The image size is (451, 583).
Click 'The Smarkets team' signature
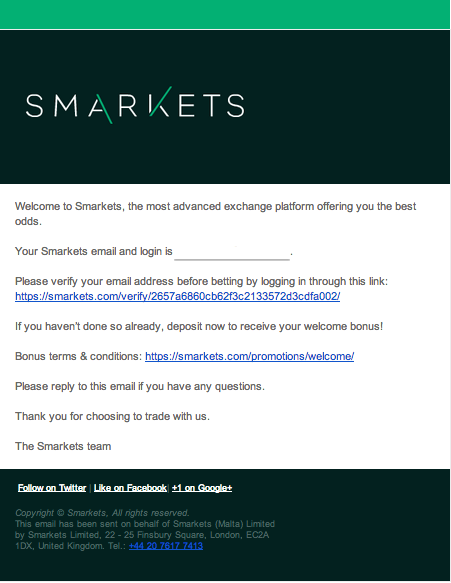(63, 446)
